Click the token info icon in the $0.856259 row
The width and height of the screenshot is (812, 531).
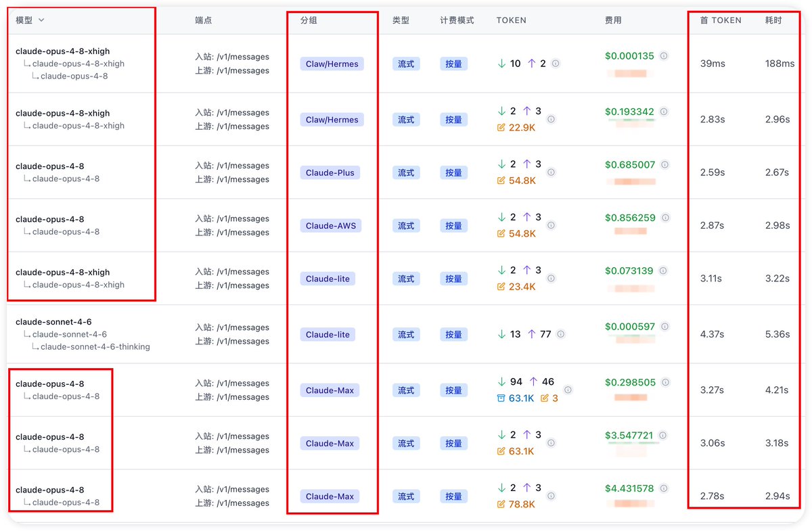[x=551, y=225]
